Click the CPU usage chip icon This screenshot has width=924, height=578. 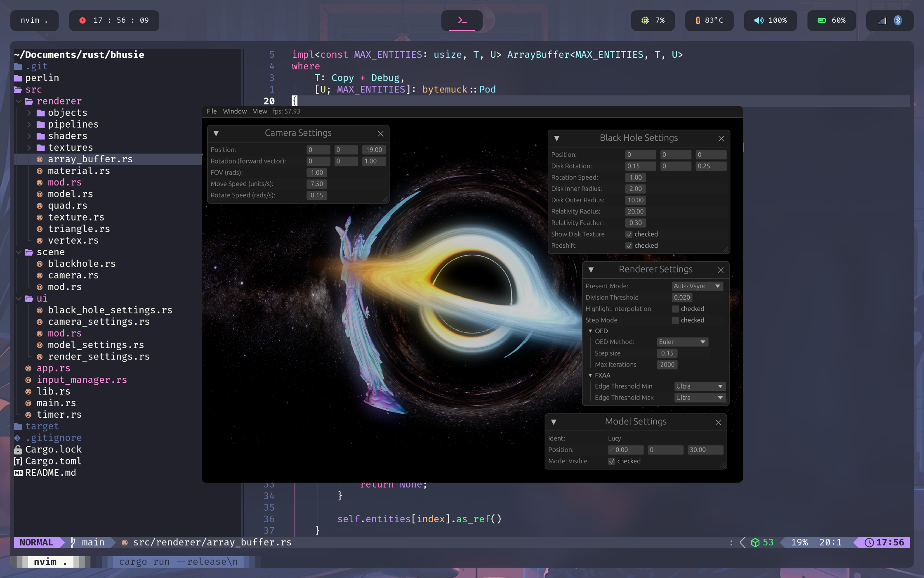(645, 21)
